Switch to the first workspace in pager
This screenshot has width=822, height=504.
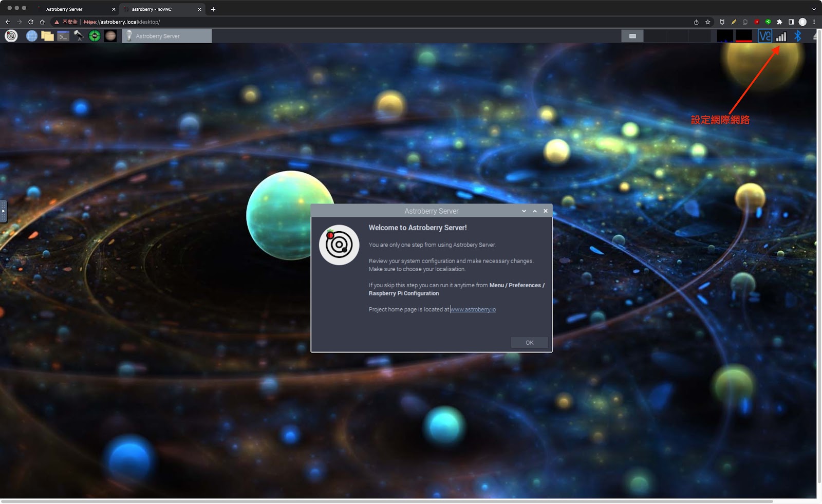point(632,36)
